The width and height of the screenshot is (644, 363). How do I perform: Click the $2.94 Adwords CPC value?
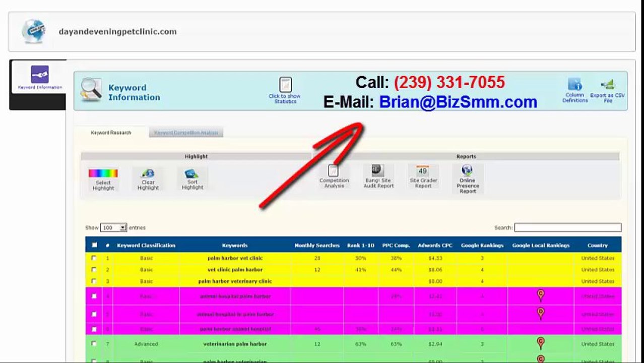[435, 344]
